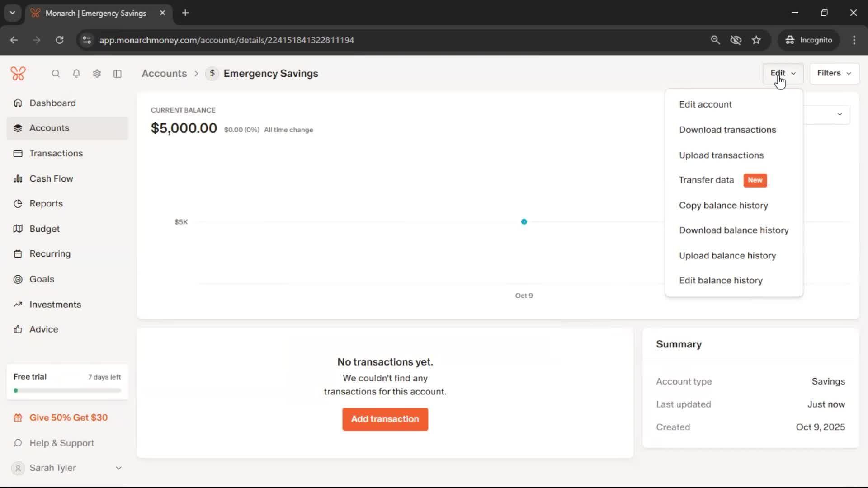868x488 pixels.
Task: Go to Cash Flow page
Action: coord(51,178)
